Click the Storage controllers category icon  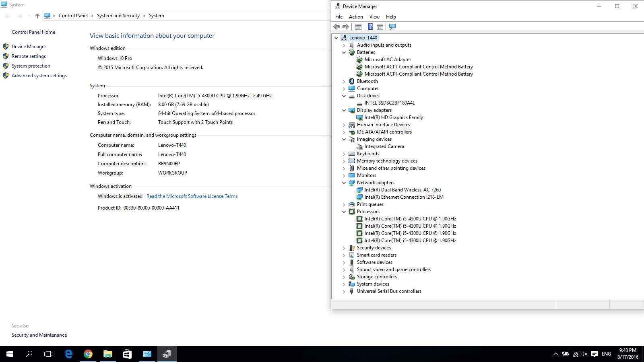pos(352,277)
